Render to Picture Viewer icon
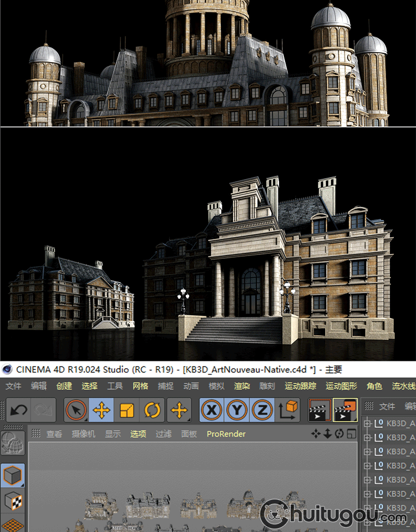416x532 pixels. pyautogui.click(x=345, y=411)
